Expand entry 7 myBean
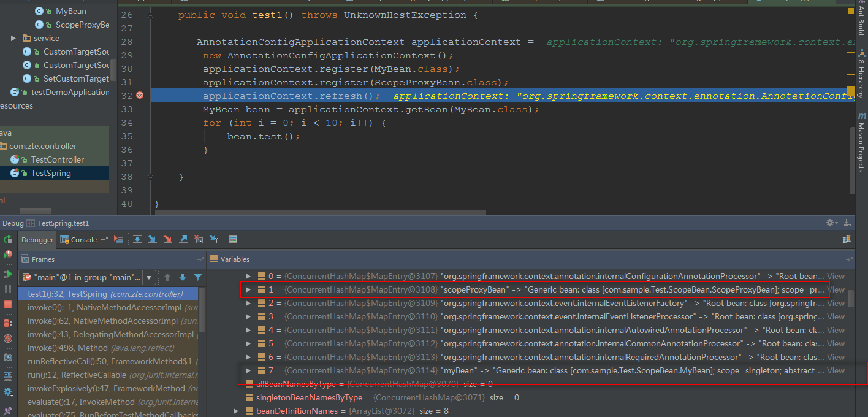The height and width of the screenshot is (417, 868). (x=248, y=371)
